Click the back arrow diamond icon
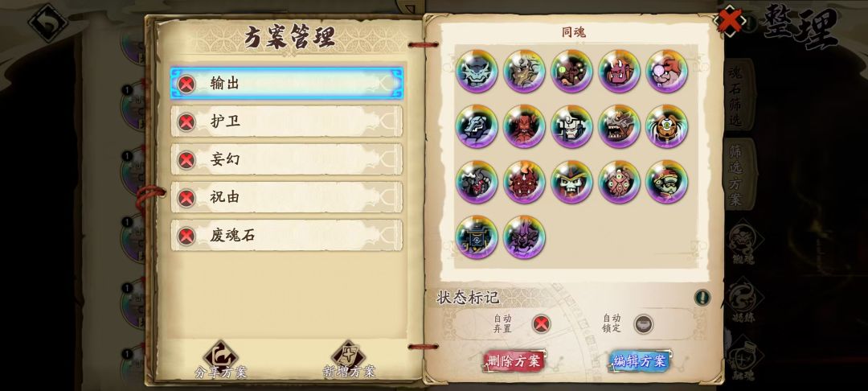 point(48,23)
